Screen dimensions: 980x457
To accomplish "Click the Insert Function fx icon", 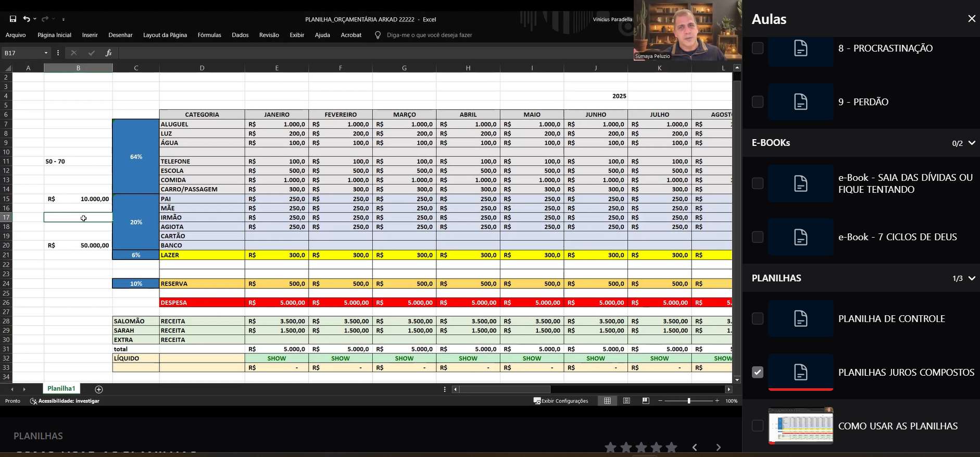I will coord(108,53).
